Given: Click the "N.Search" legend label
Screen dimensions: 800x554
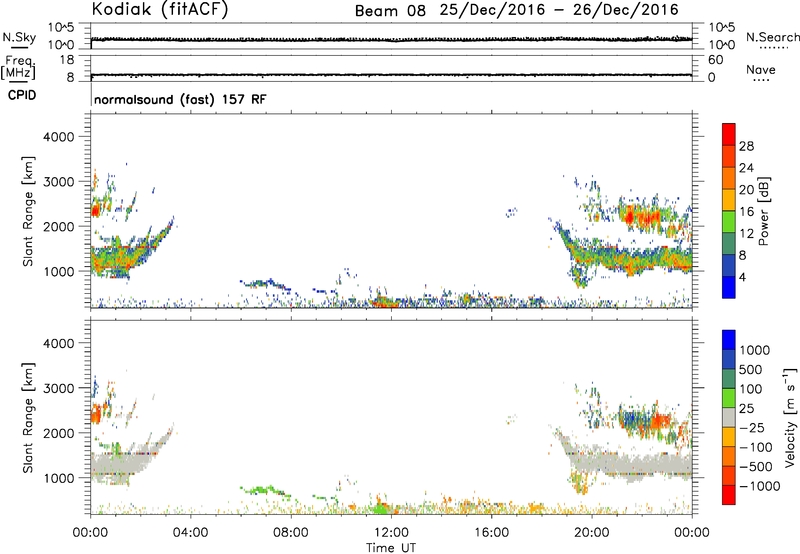Looking at the screenshot, I should (x=772, y=37).
